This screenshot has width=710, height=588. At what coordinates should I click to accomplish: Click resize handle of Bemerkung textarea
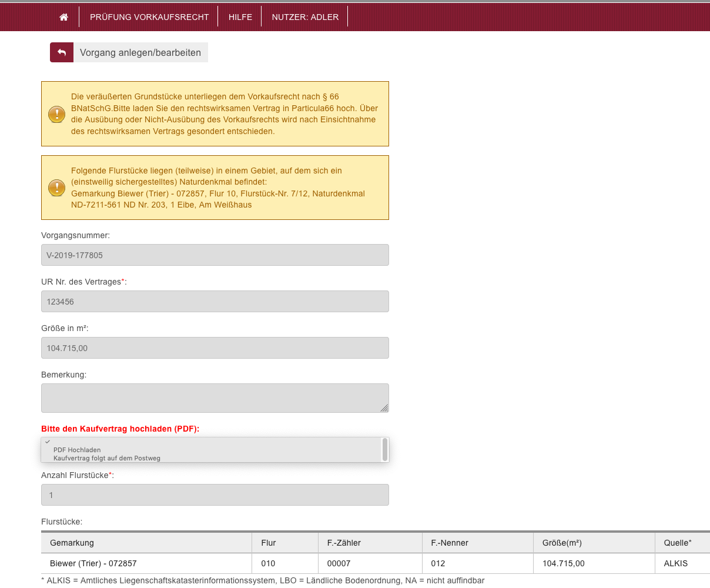(x=384, y=408)
